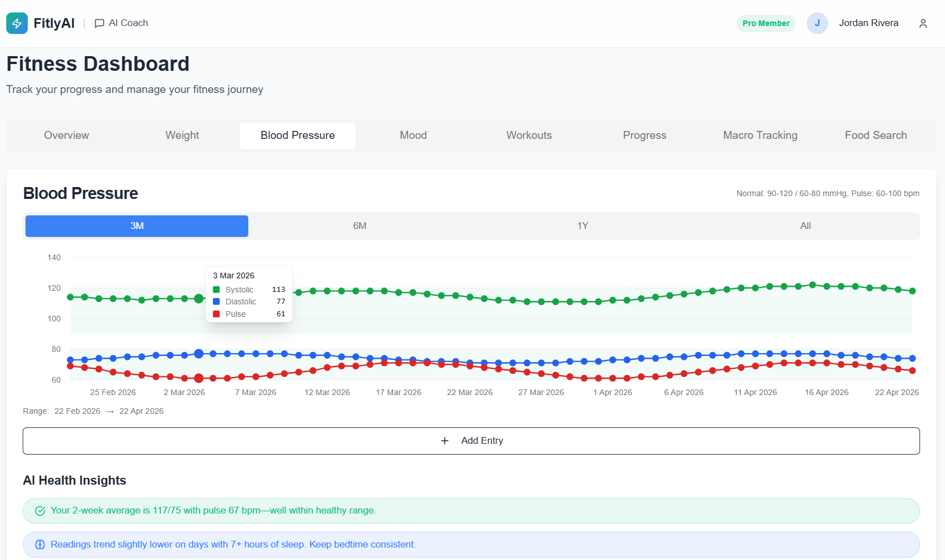Image resolution: width=945 pixels, height=560 pixels.
Task: Open the account person icon top right
Action: (923, 23)
